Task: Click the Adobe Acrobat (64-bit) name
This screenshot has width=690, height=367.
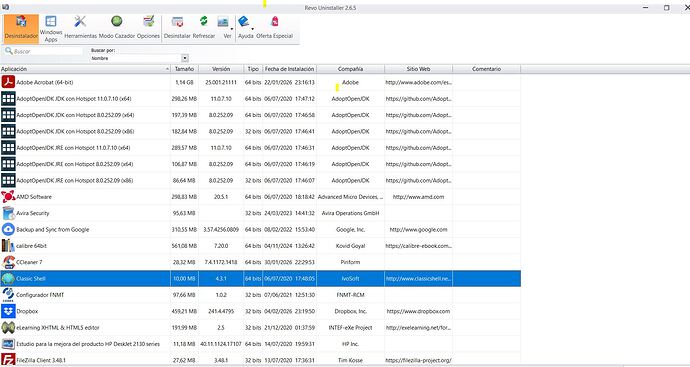Action: 44,82
